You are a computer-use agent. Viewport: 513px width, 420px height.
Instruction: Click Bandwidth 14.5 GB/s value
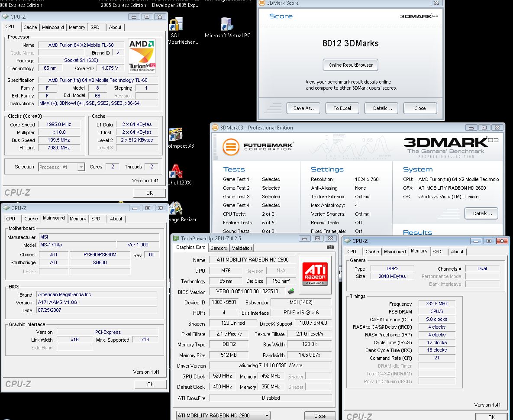(x=309, y=355)
